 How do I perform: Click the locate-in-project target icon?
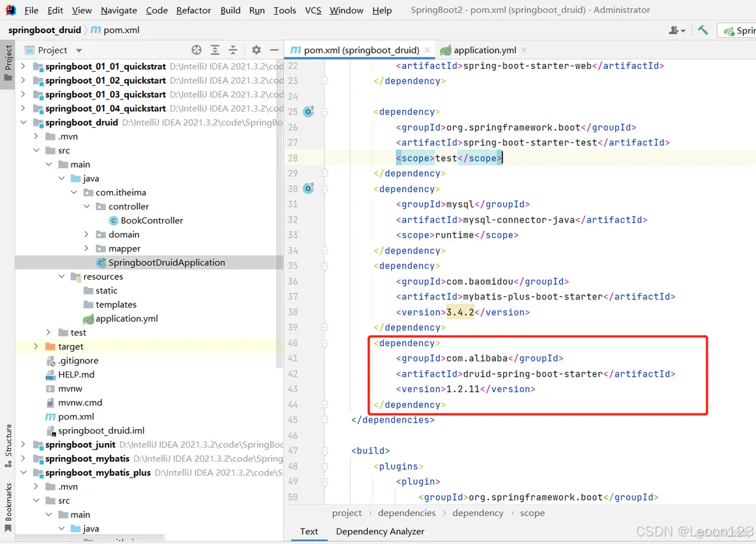pos(196,50)
